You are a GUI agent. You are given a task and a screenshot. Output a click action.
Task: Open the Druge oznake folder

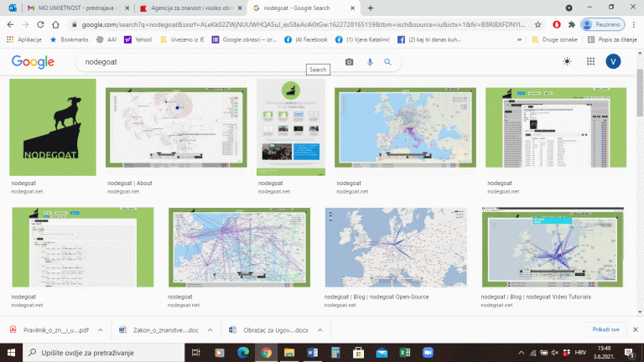554,40
